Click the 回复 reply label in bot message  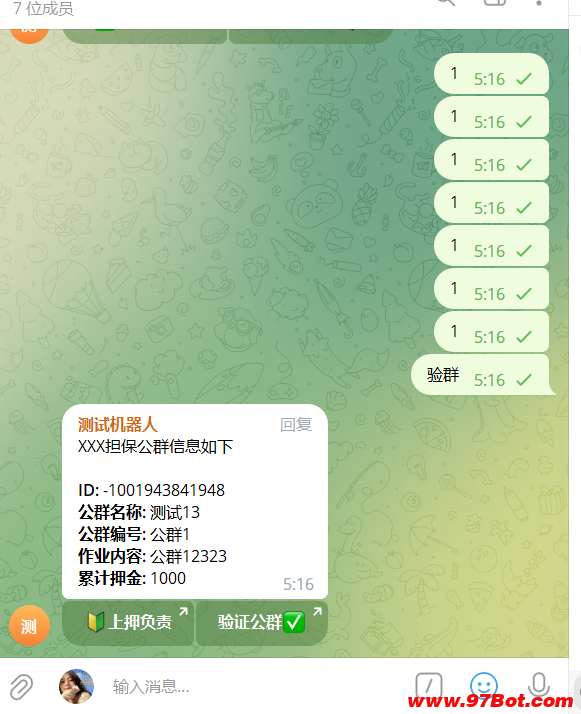tap(296, 424)
